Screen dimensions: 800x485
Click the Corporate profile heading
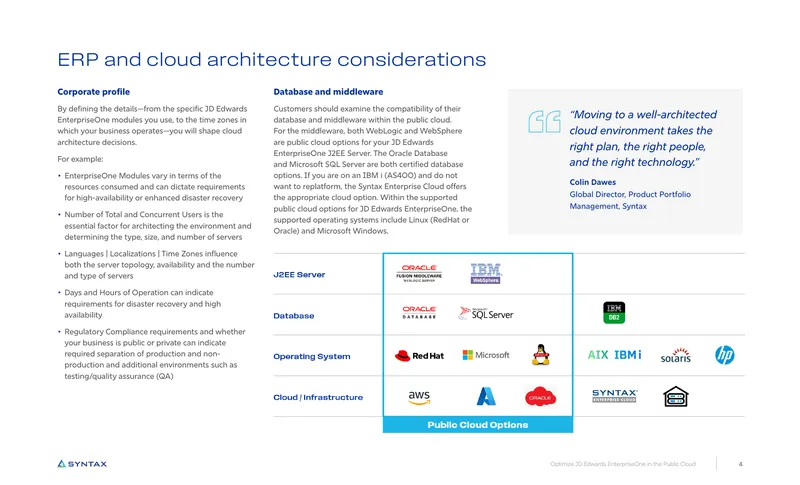[93, 92]
